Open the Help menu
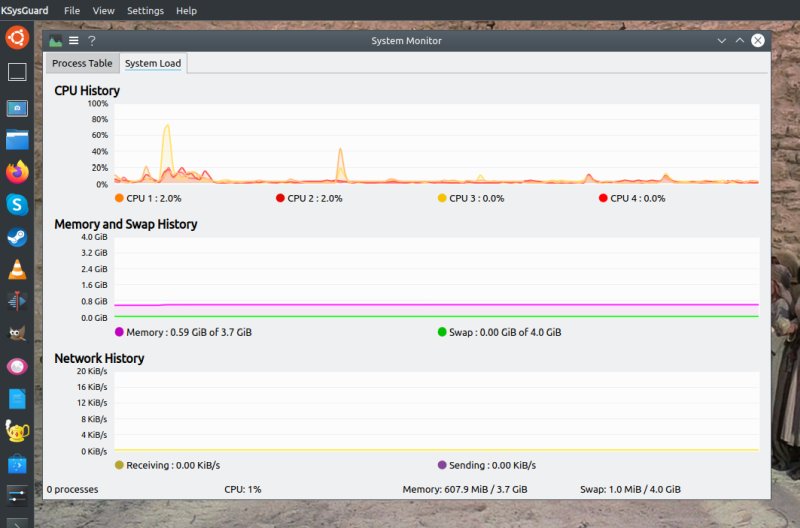The image size is (800, 528). click(x=186, y=10)
